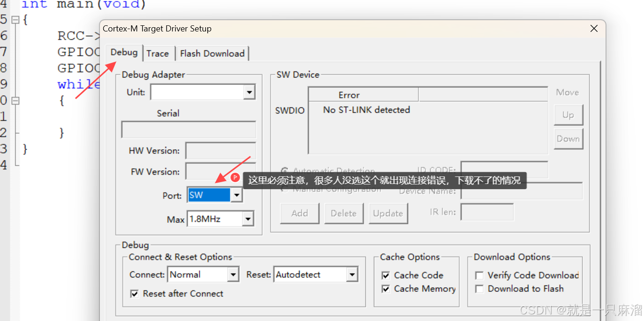Toggle Reset after Connect checkbox
Image resolution: width=644 pixels, height=321 pixels.
[135, 294]
